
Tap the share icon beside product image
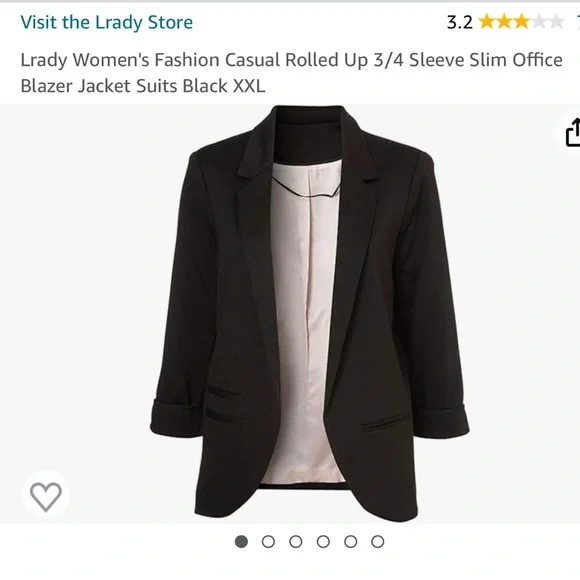point(571,132)
